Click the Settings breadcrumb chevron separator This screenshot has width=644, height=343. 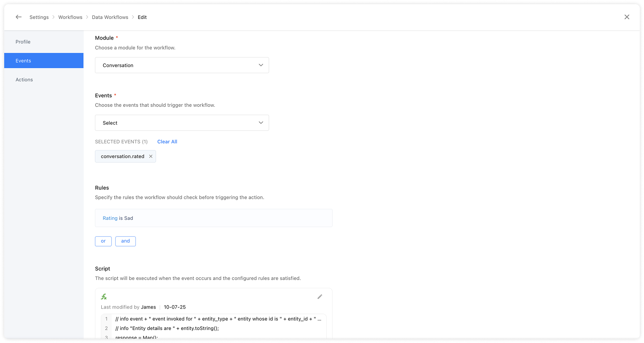[x=52, y=17]
